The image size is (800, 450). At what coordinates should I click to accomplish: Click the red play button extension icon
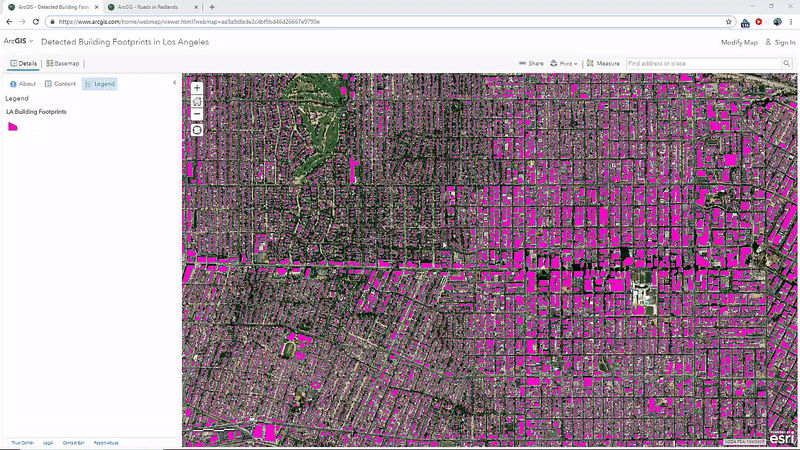point(759,22)
